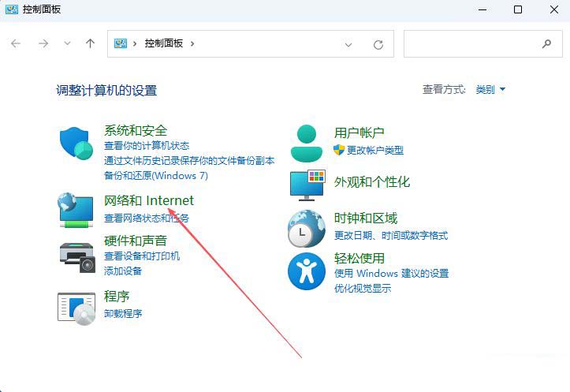Image resolution: width=570 pixels, height=392 pixels.
Task: Open the 时钟和区域 heading
Action: click(x=366, y=218)
